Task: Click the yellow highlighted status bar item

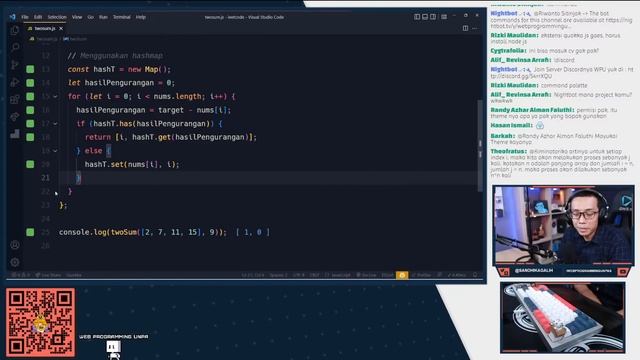Action: (x=402, y=275)
